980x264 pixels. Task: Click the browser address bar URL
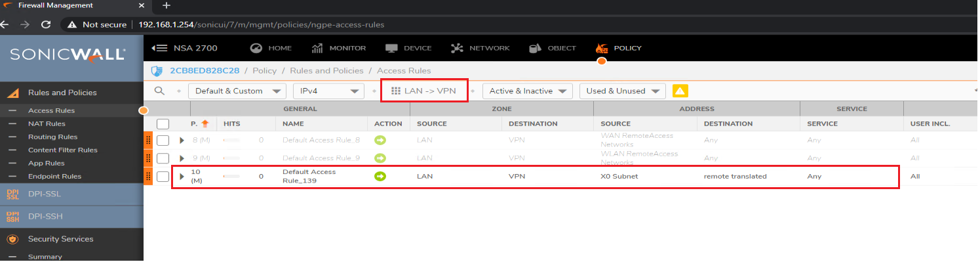tap(262, 24)
